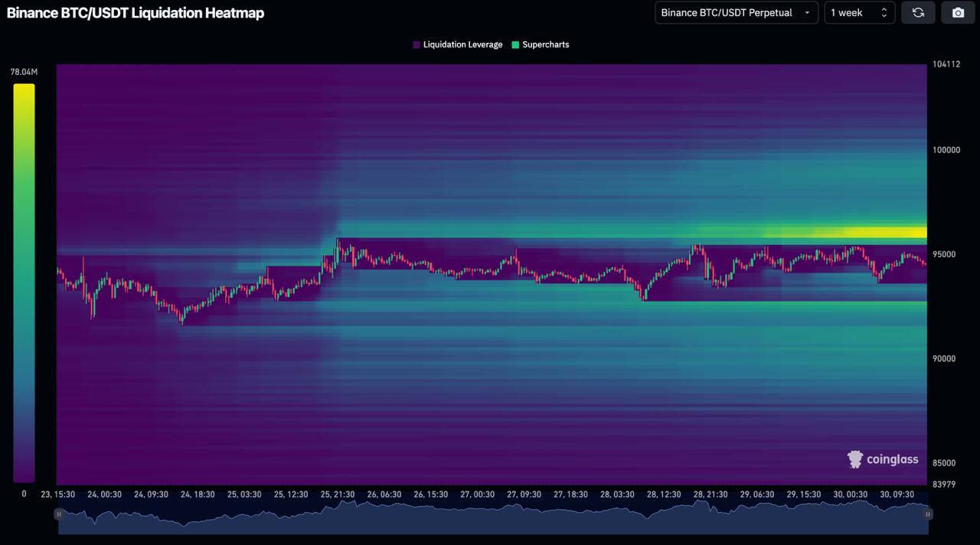Click the '28, 03:30' time axis label
The width and height of the screenshot is (980, 545).
(618, 494)
